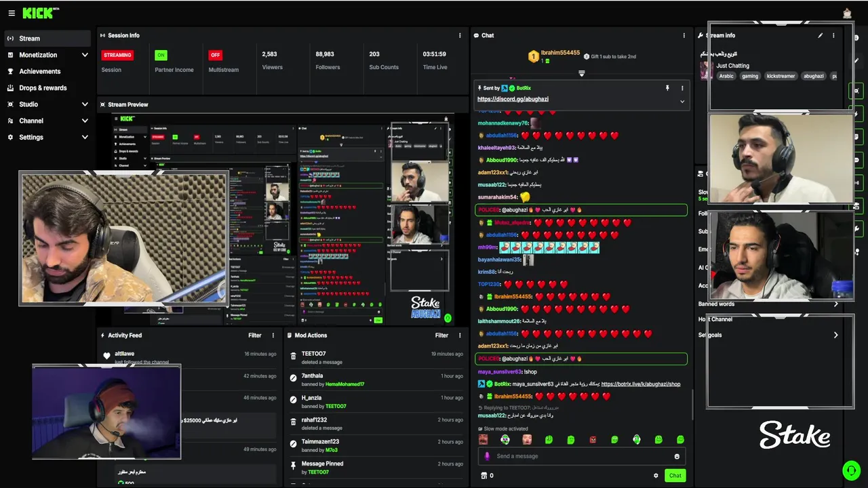Click HemaMohamed17 moderator name
This screenshot has width=868, height=488.
344,384
